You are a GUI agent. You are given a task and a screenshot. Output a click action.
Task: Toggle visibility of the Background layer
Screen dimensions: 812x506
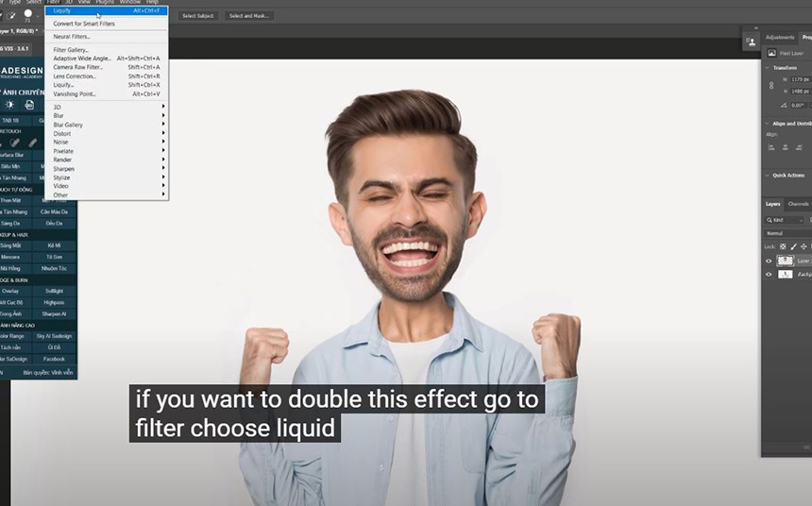[x=769, y=275]
